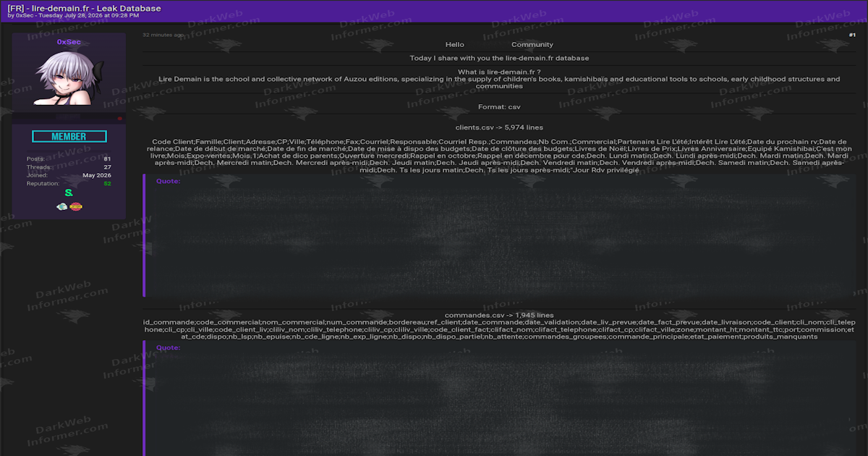This screenshot has width=868, height=456.
Task: View the 0xSec anime avatar image
Action: [69, 77]
